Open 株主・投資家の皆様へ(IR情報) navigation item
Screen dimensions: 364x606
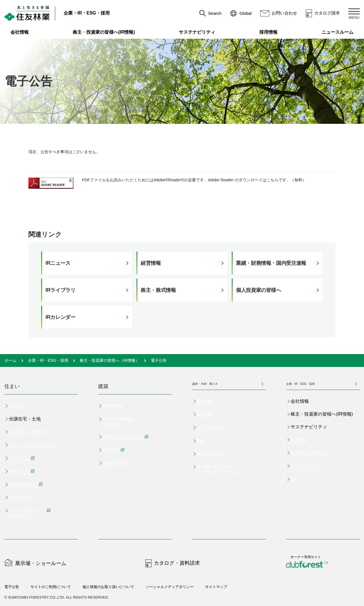(x=104, y=32)
